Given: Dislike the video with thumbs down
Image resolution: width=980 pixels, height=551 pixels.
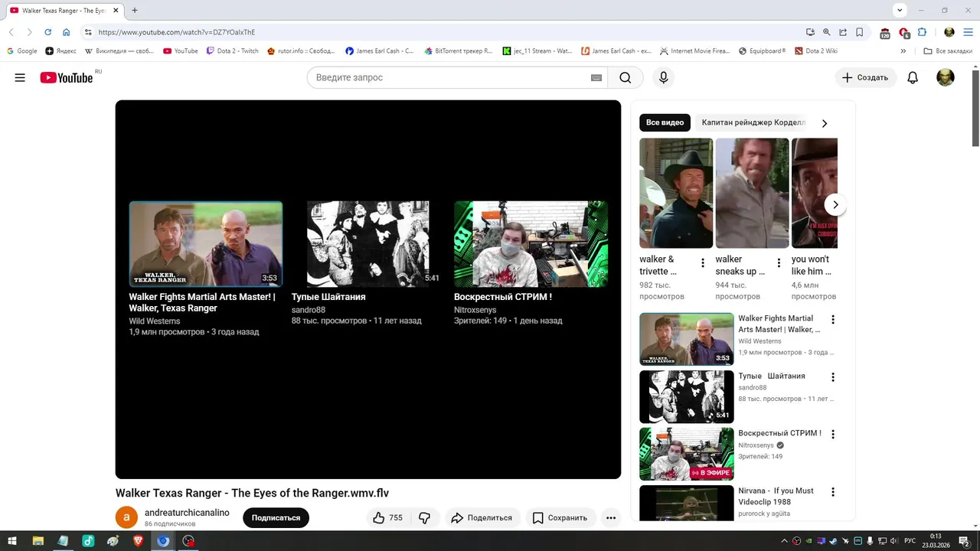Looking at the screenshot, I should 424,518.
